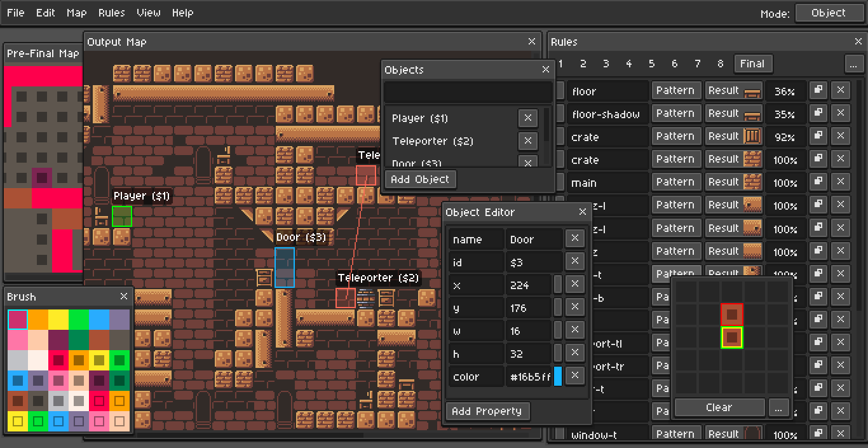The image size is (868, 448).
Task: Pick the orange swatch in Brush palette
Action: pos(38,320)
